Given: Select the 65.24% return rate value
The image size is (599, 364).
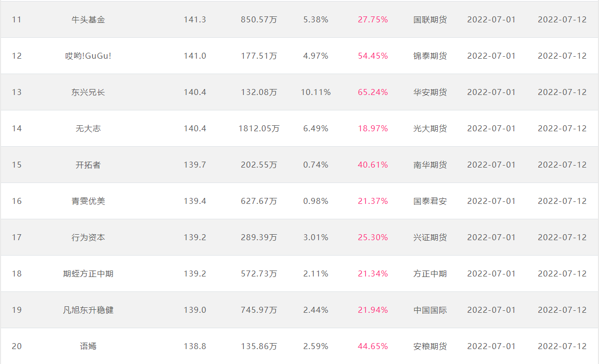Looking at the screenshot, I should pyautogui.click(x=373, y=92).
